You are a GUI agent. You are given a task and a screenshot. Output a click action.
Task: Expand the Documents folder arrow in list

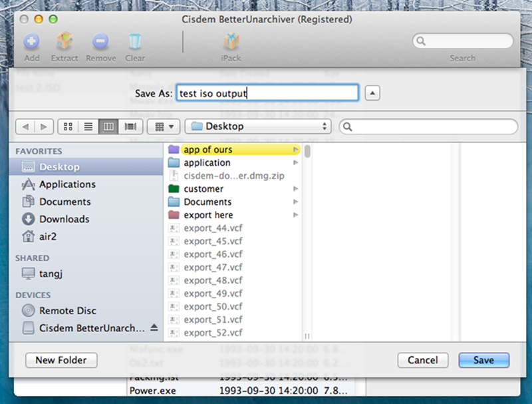(x=295, y=202)
